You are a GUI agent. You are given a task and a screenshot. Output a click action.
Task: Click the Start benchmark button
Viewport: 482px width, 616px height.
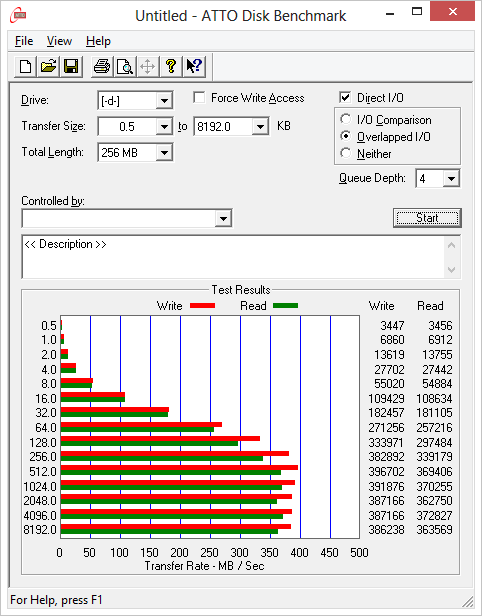427,218
